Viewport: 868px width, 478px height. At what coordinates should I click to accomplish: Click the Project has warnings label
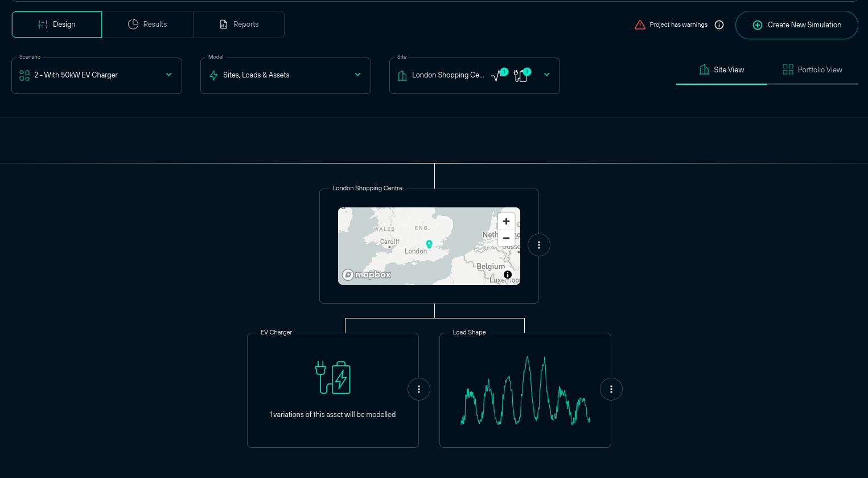[678, 24]
